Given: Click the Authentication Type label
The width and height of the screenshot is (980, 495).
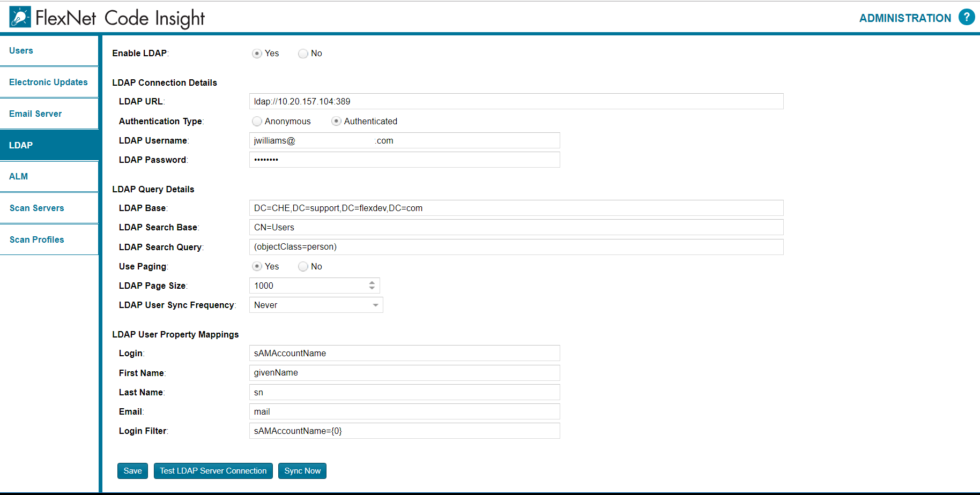Looking at the screenshot, I should (161, 122).
